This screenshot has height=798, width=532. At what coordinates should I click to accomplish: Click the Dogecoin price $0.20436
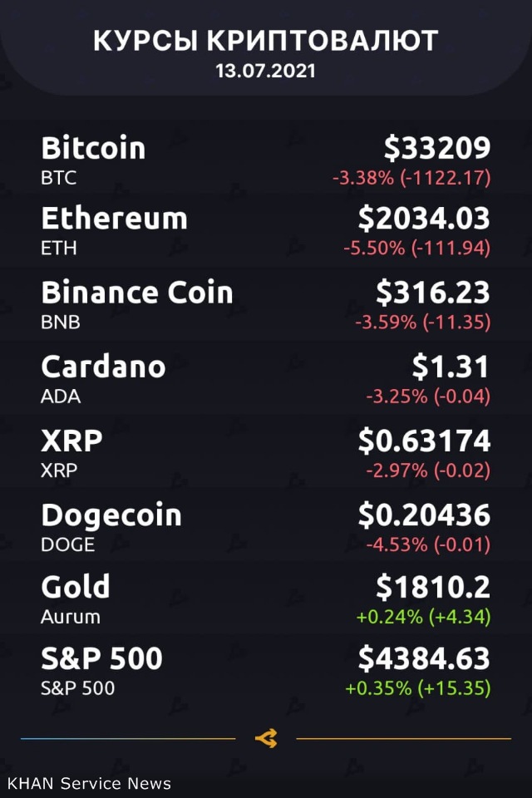(x=424, y=515)
